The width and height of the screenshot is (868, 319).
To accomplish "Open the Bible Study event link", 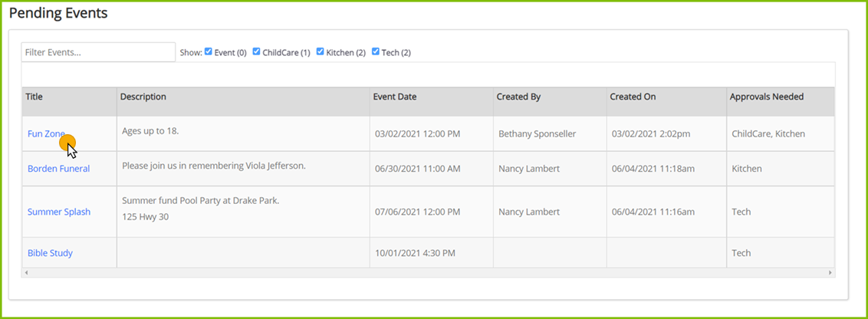I will 50,253.
